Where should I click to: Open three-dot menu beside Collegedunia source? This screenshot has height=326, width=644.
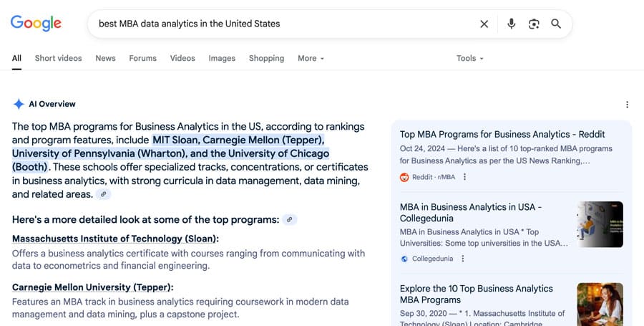462,259
